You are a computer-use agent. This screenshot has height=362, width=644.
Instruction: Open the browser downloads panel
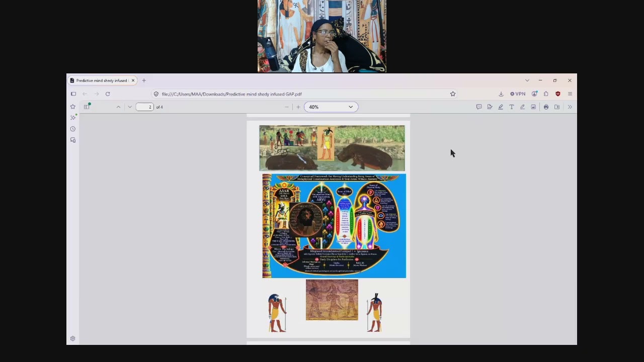[501, 94]
